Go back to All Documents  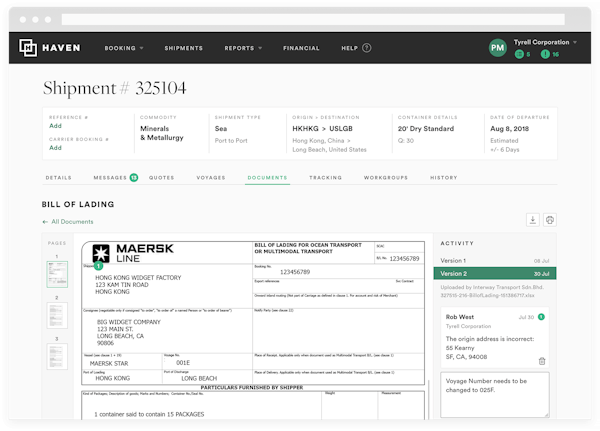click(x=68, y=221)
